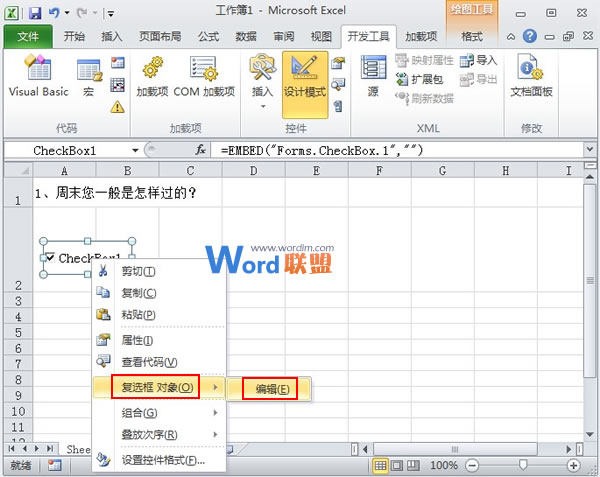Switch to the 开始 Home tab
Image resolution: width=600 pixels, height=477 pixels.
click(x=74, y=37)
